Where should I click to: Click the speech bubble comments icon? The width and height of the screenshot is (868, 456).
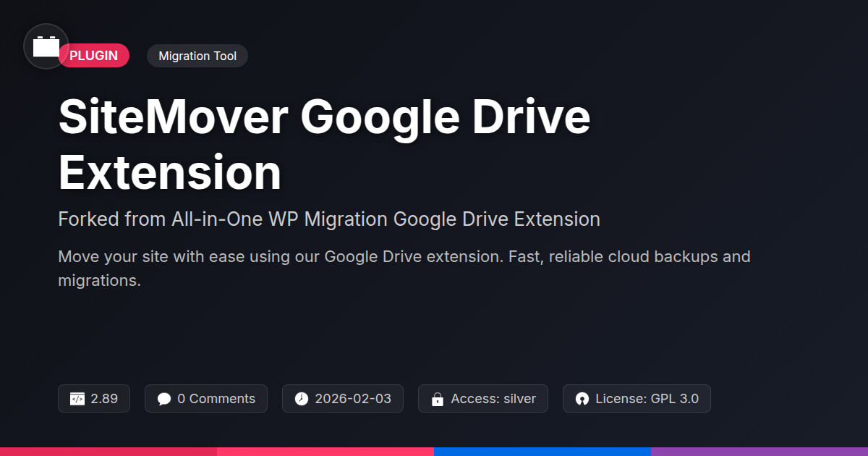coord(164,399)
